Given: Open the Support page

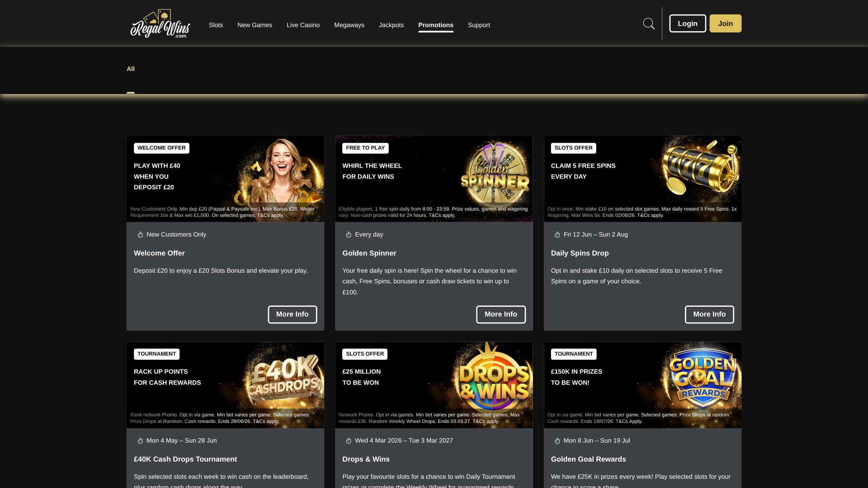Looking at the screenshot, I should (479, 25).
